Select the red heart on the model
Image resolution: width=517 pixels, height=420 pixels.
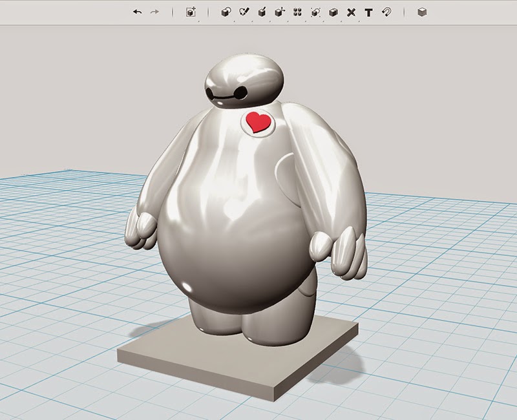click(260, 122)
